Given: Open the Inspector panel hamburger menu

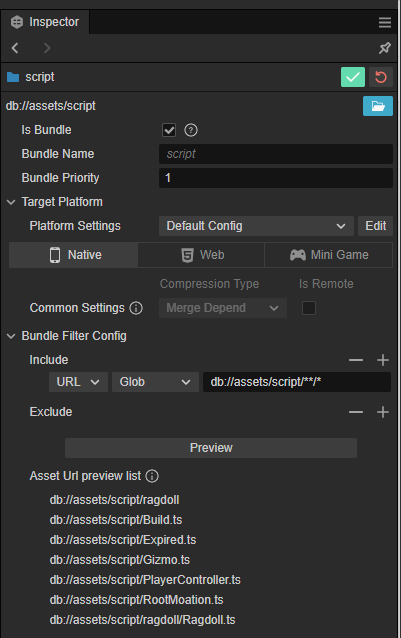Looking at the screenshot, I should click(384, 22).
